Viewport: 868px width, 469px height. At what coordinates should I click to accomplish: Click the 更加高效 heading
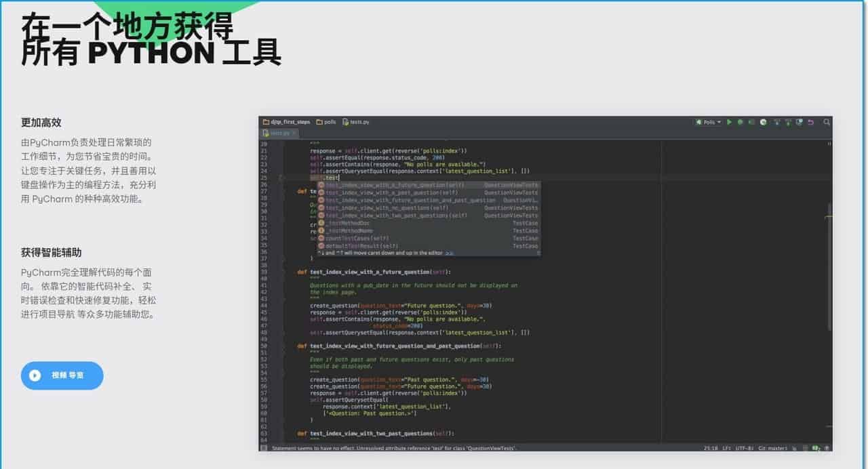click(41, 123)
